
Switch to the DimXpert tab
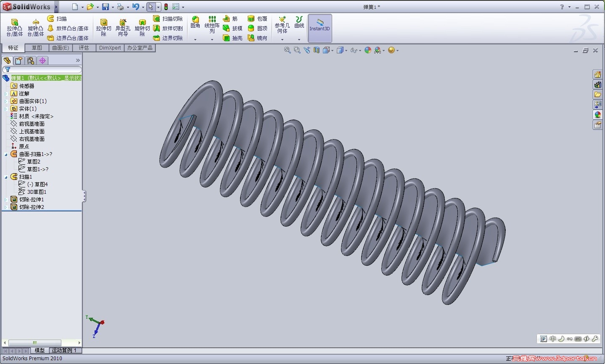(110, 48)
